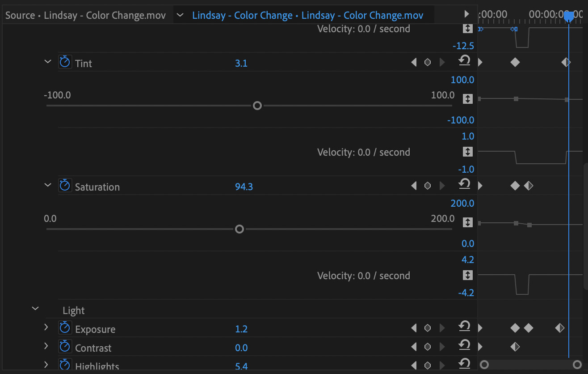
Task: Reset the Contrast parameter
Action: (x=465, y=345)
